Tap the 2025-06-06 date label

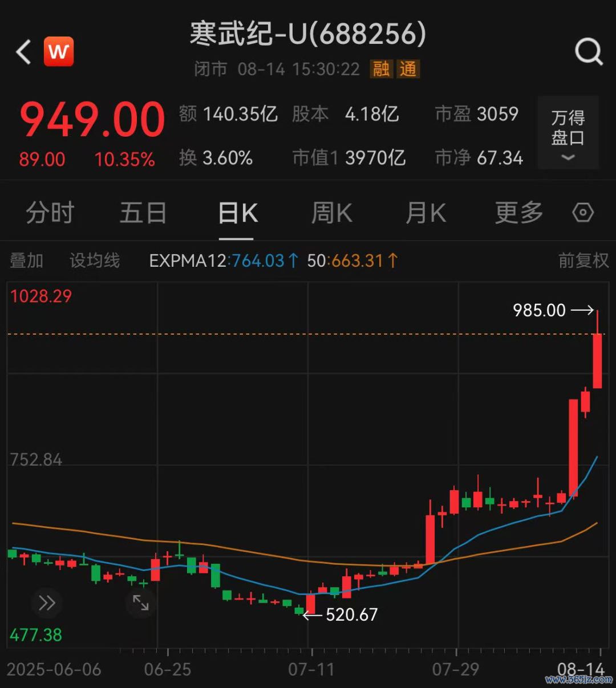[x=54, y=669]
